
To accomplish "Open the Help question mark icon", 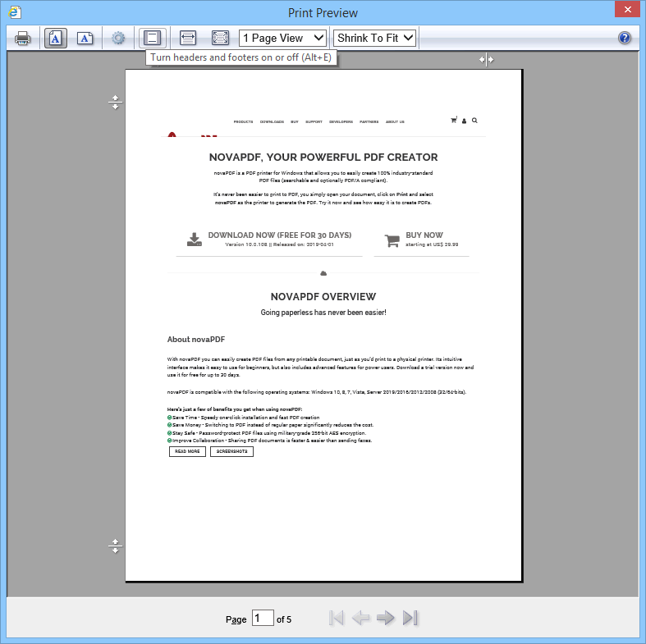I will click(x=625, y=39).
